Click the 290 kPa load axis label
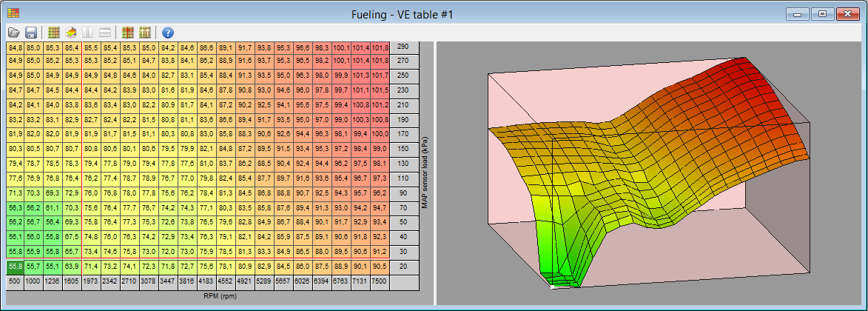This screenshot has height=311, width=868. (403, 47)
